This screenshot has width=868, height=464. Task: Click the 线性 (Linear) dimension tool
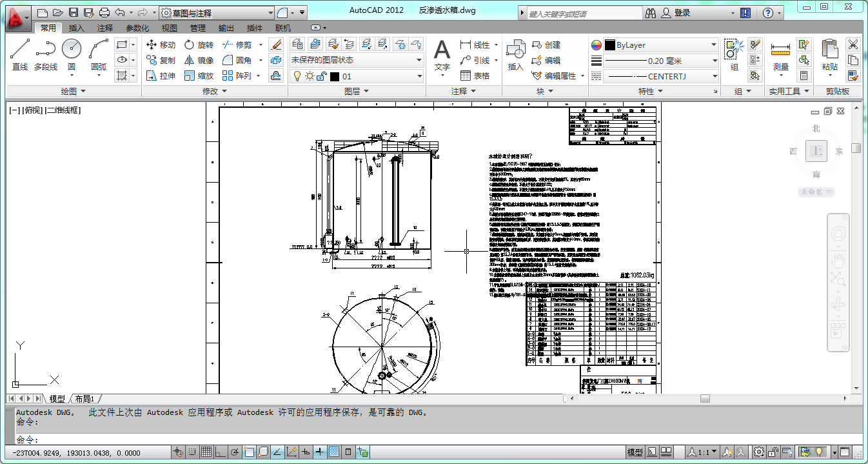point(475,45)
